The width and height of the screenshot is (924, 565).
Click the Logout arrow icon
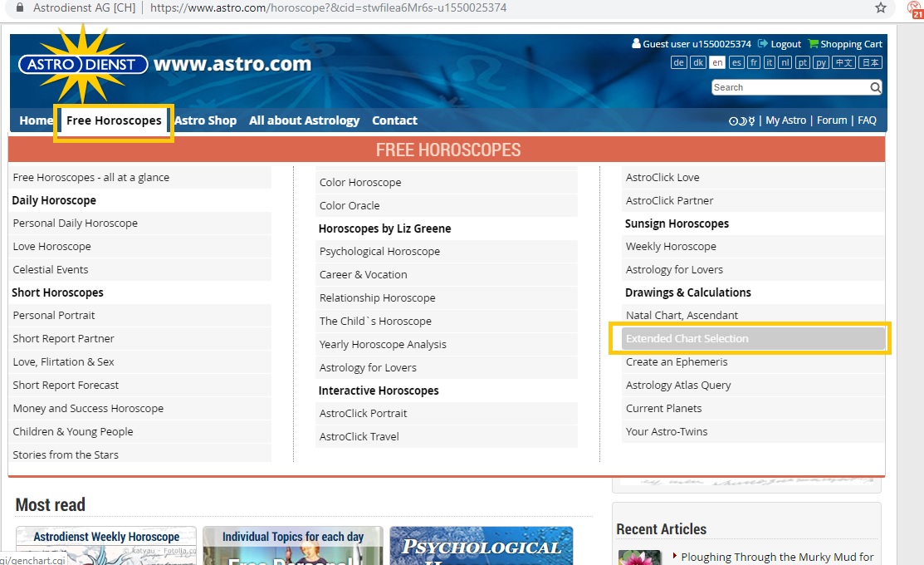pos(763,44)
